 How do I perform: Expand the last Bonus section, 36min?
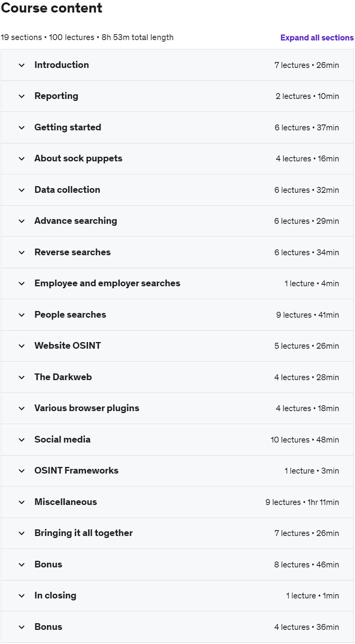tap(177, 627)
